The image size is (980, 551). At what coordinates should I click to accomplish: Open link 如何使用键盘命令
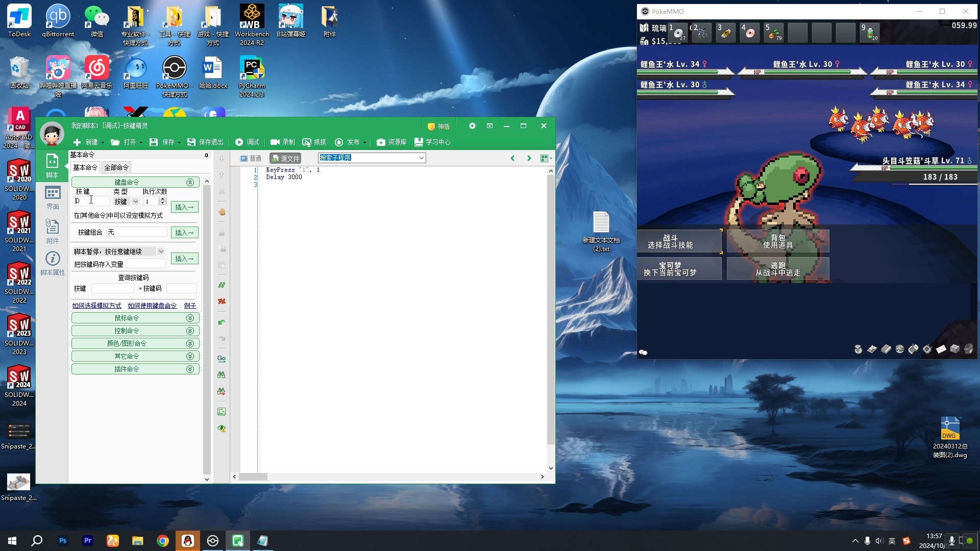(x=152, y=306)
